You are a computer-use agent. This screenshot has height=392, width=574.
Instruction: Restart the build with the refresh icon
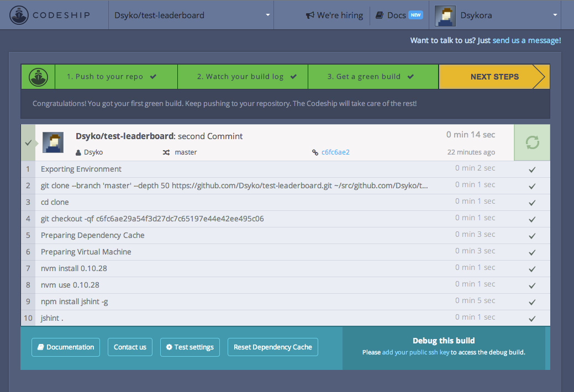click(x=532, y=142)
